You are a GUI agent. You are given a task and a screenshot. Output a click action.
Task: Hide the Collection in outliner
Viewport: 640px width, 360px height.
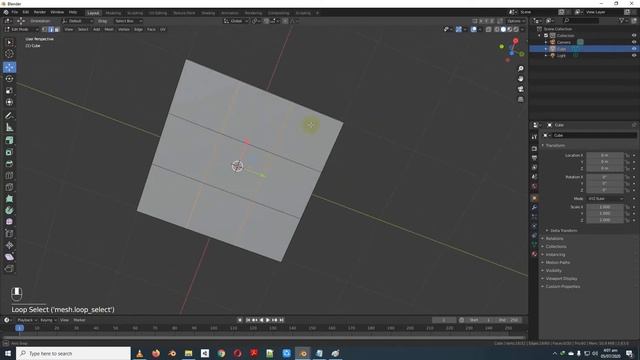(x=634, y=36)
